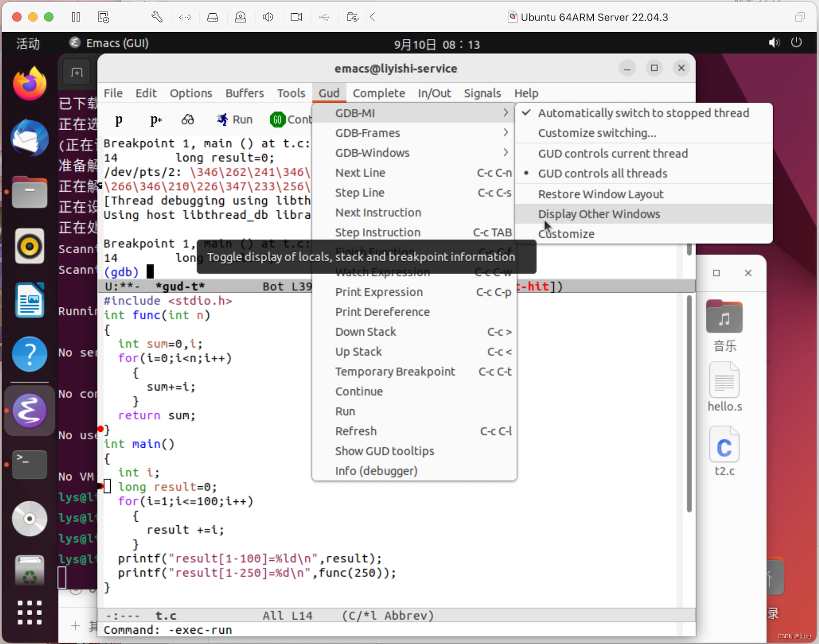Choose Next Instruction
819x644 pixels.
pos(413,212)
